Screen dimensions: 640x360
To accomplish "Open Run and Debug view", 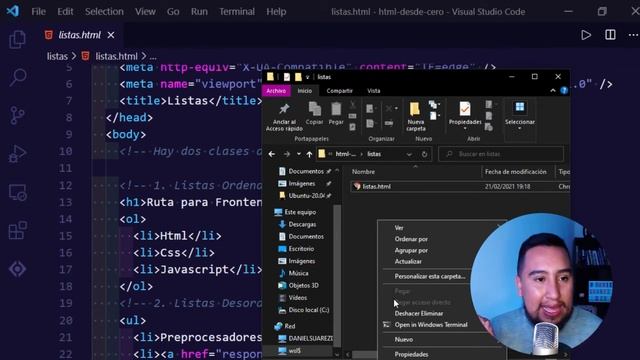I will [x=17, y=153].
